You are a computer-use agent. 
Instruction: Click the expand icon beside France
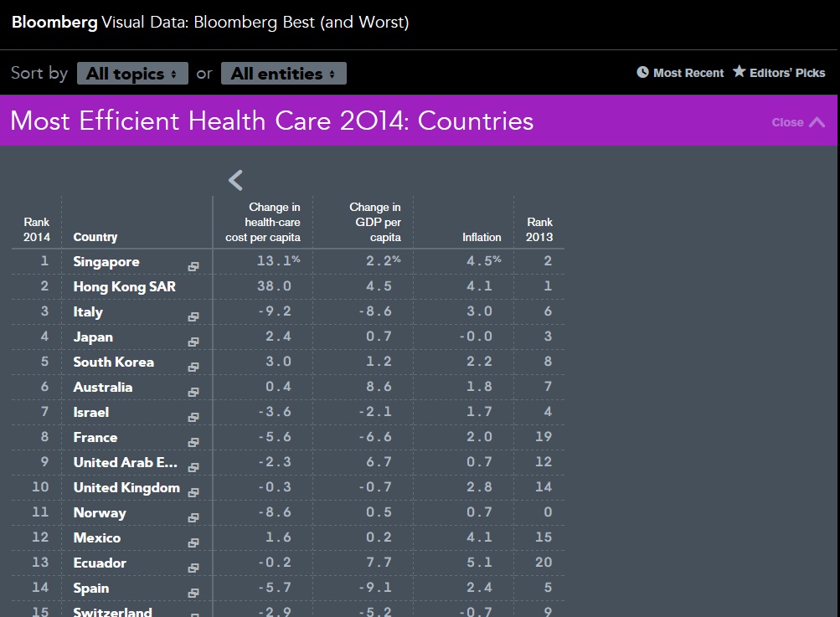tap(193, 443)
